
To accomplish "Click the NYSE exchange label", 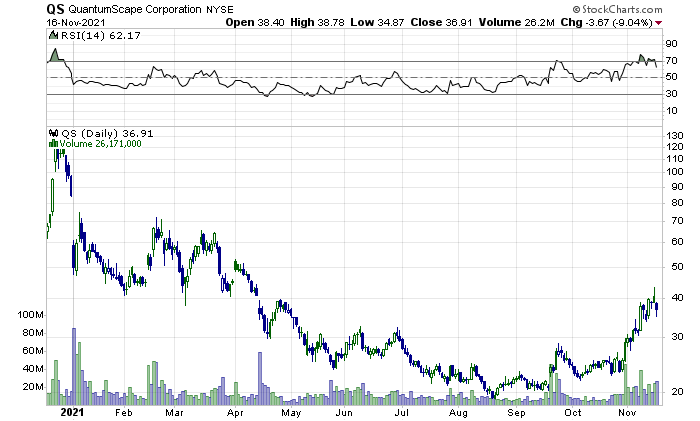I will click(x=220, y=9).
